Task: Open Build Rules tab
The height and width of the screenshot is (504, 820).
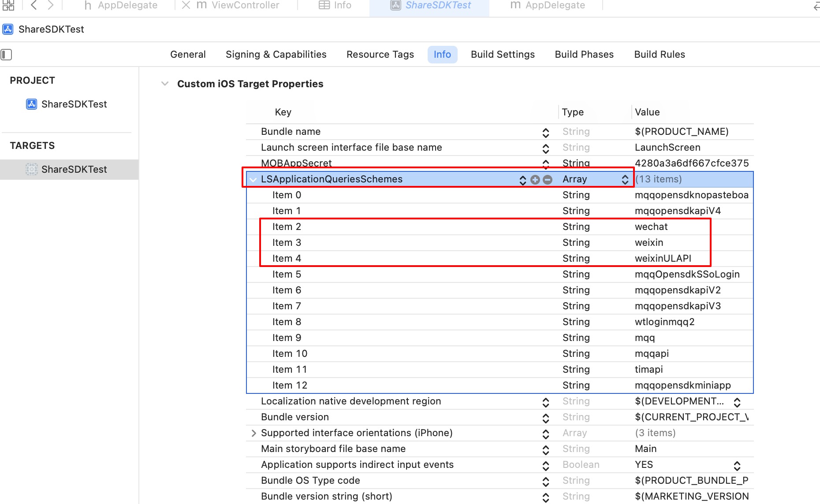Action: pyautogui.click(x=660, y=55)
